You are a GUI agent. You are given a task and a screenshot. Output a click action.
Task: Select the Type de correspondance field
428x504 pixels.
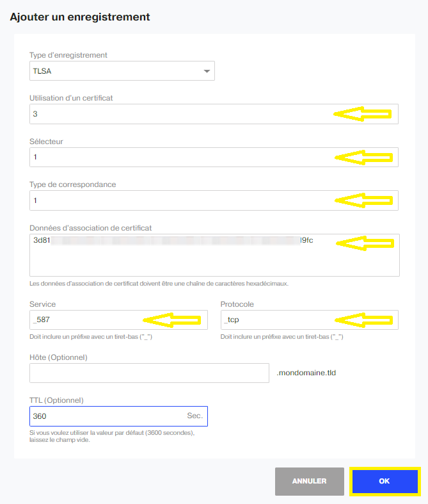pyautogui.click(x=214, y=200)
